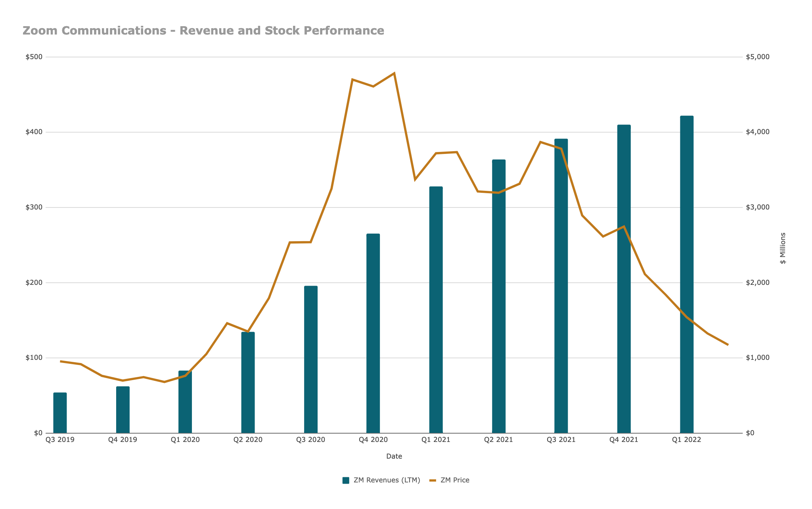
Task: Click the Q2 2021 x-axis label
Action: tap(499, 440)
